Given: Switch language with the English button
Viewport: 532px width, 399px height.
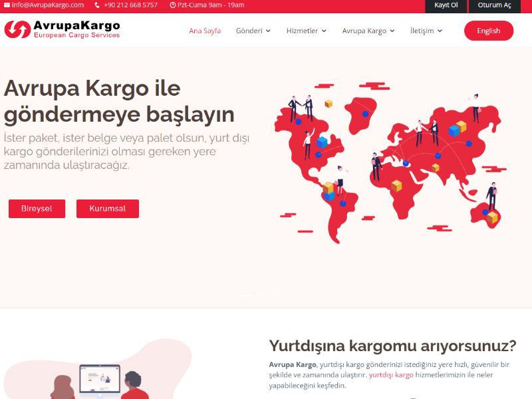Looking at the screenshot, I should pyautogui.click(x=489, y=31).
